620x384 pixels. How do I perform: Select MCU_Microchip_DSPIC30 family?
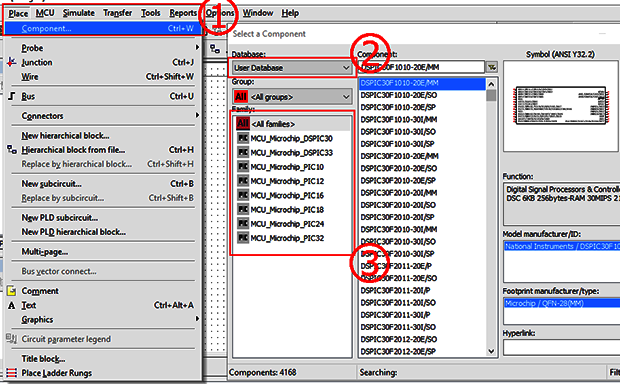tap(292, 138)
